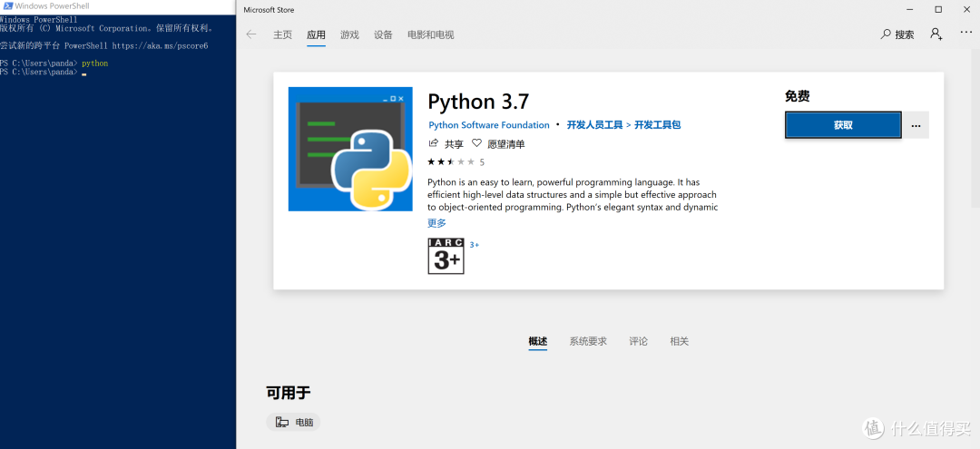This screenshot has width=980, height=449.
Task: Maximize the Microsoft Store window
Action: pos(938,9)
